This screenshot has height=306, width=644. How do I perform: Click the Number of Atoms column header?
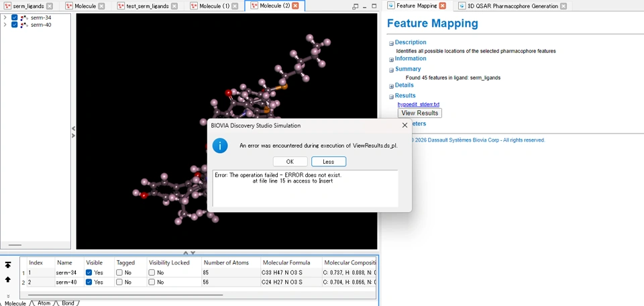[x=230, y=262]
